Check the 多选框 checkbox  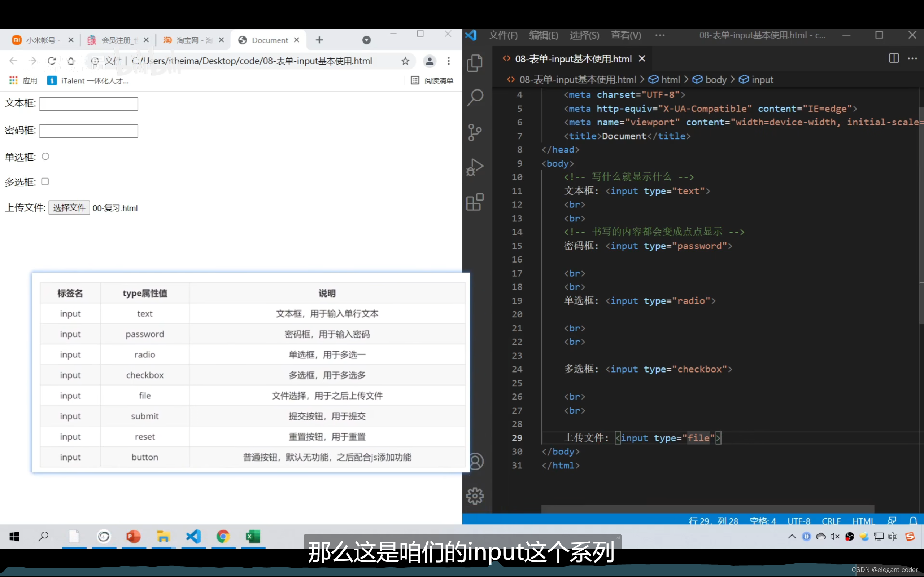[45, 182]
